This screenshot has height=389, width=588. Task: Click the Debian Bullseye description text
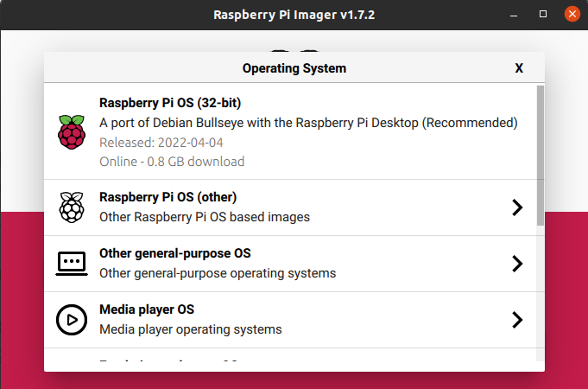tap(308, 123)
